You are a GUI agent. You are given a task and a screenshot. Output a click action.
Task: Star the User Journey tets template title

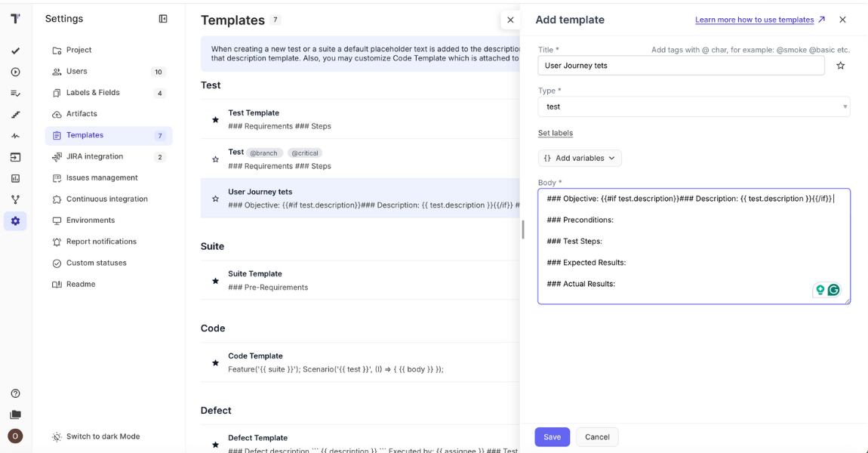(x=841, y=66)
